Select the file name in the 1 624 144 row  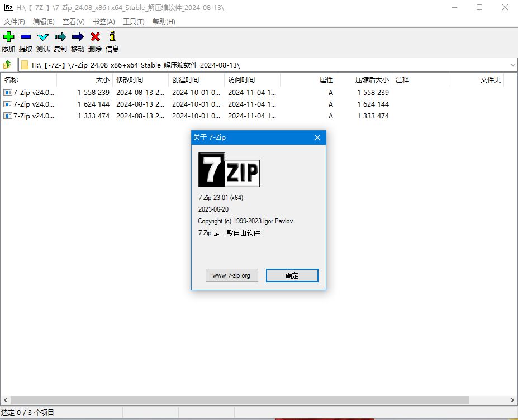click(x=34, y=104)
